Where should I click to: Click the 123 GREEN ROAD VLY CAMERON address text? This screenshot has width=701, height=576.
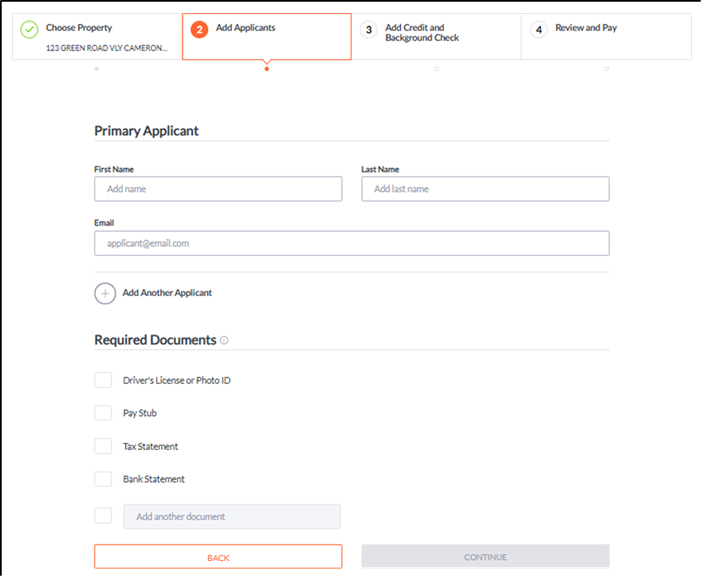tap(106, 48)
